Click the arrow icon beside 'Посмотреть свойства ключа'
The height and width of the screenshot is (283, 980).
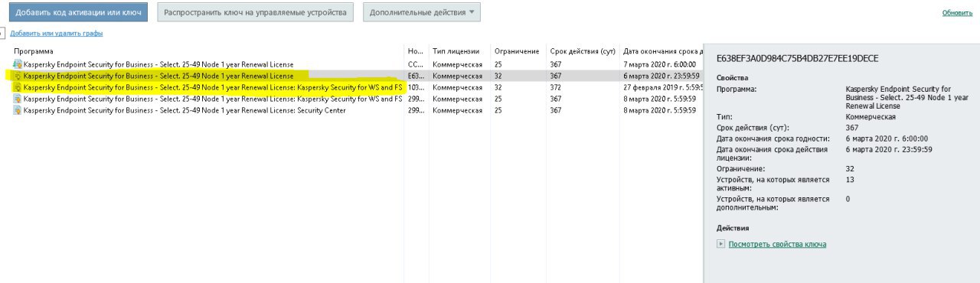pos(720,244)
